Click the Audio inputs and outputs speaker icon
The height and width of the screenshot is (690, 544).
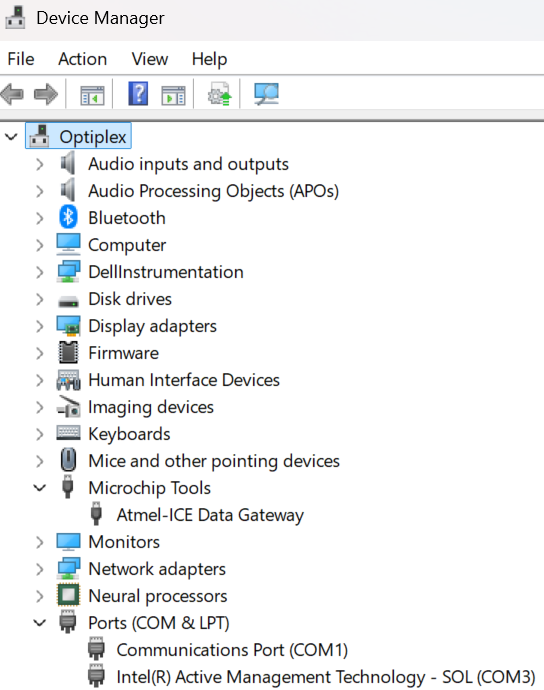coord(68,163)
